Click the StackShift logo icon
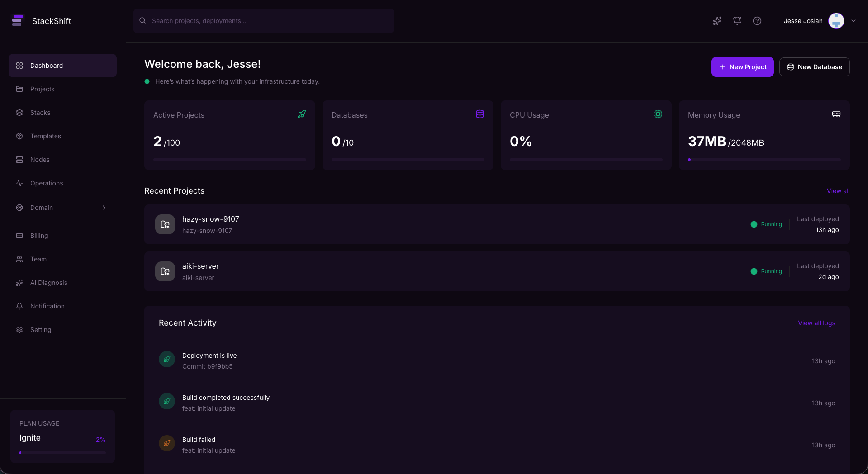Screen dimensions: 868x474 pos(18,21)
